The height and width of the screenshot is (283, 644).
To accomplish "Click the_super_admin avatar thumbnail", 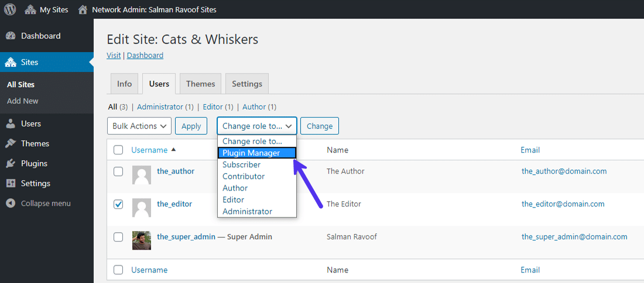I will point(142,240).
